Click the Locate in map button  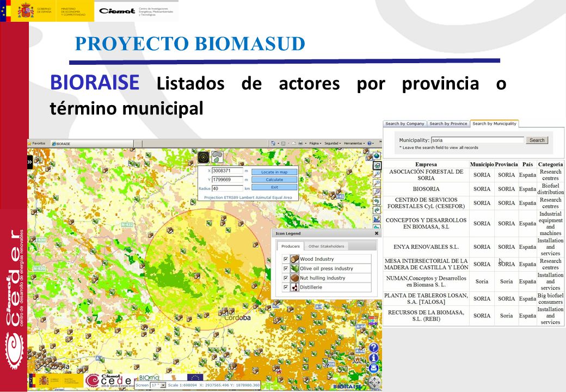tap(274, 172)
